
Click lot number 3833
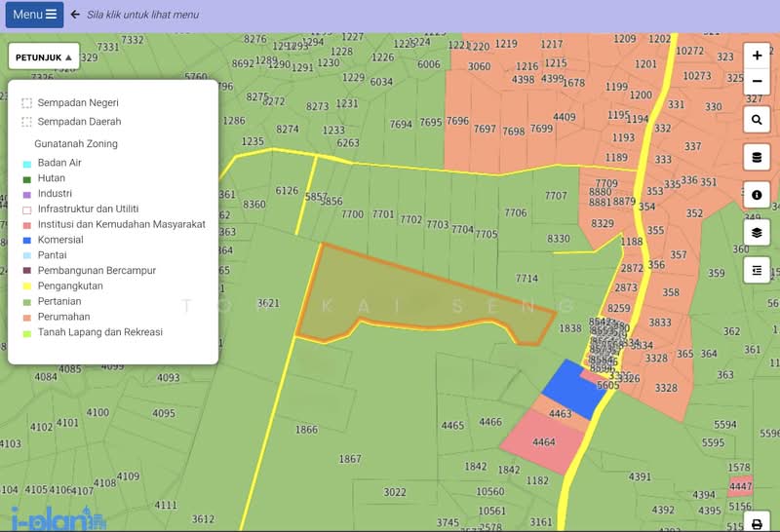[x=660, y=323]
